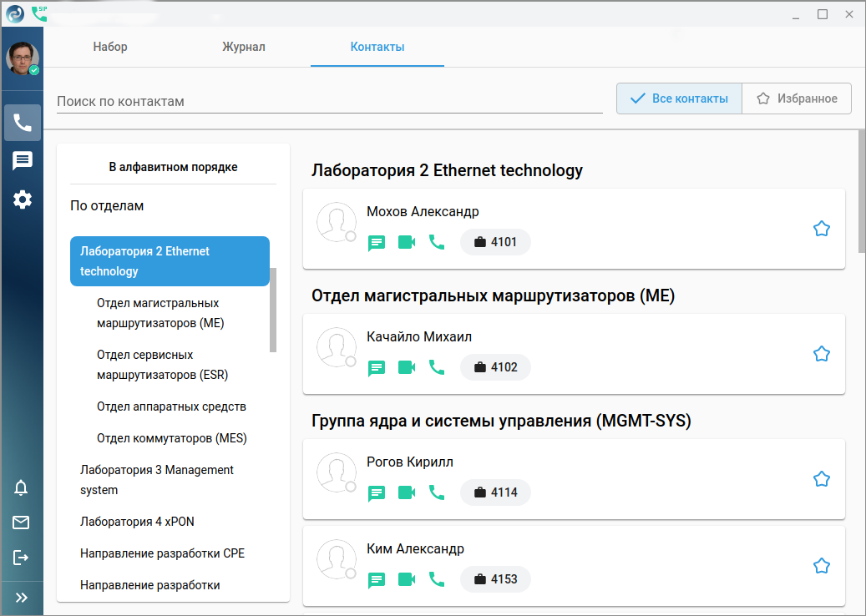Screen dimensions: 866x616
Task: Select Отдел магистральных маршрутизаторов (ME) in tree
Action: 160,313
